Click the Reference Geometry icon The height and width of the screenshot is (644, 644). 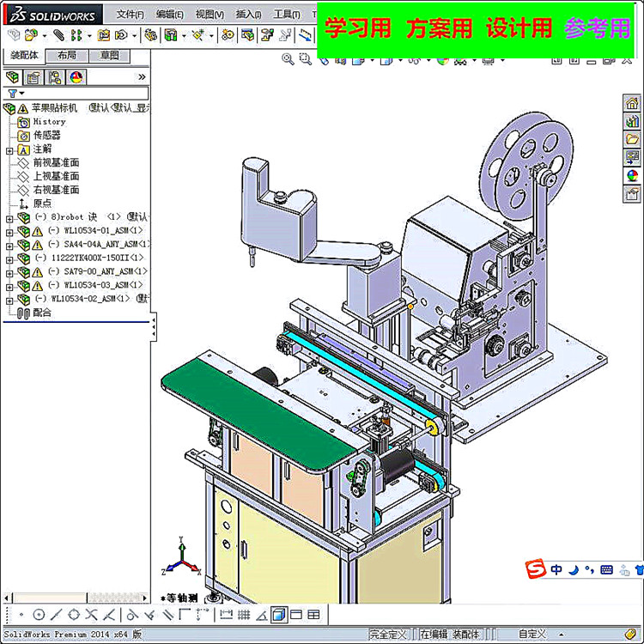[x=198, y=35]
